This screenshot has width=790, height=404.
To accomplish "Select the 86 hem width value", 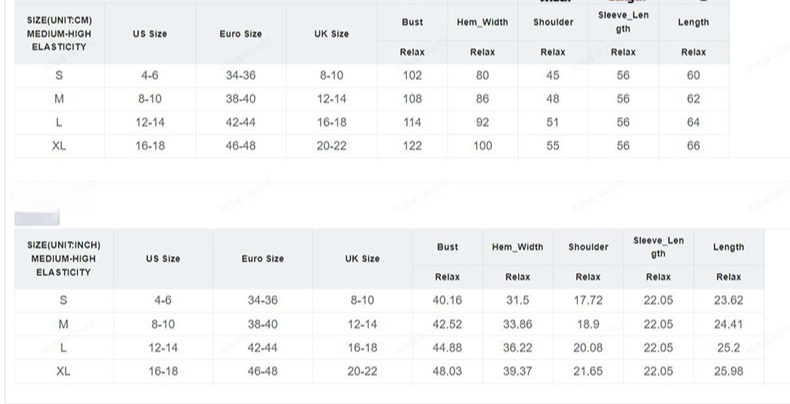I will (x=483, y=99).
